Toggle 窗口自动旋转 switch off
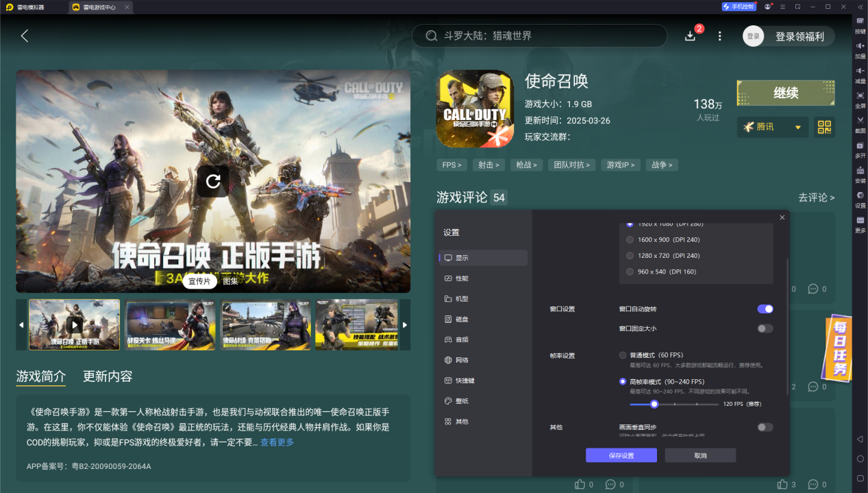Screen dimensions: 868x493 [765, 309]
